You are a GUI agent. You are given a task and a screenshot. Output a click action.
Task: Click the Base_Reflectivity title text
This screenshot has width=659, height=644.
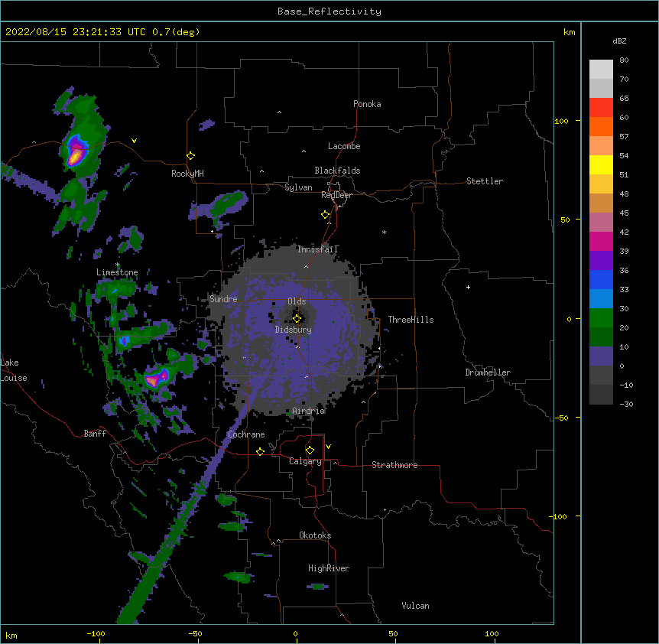(329, 11)
